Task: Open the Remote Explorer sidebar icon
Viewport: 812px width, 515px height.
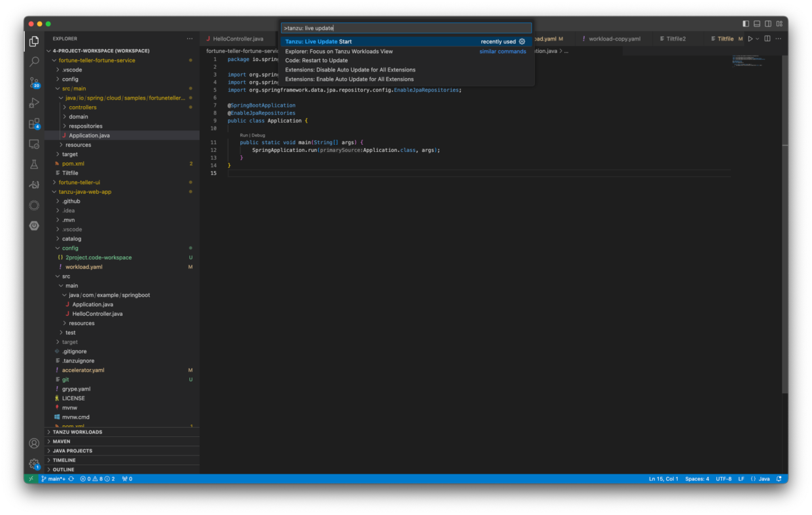Action: pos(33,144)
